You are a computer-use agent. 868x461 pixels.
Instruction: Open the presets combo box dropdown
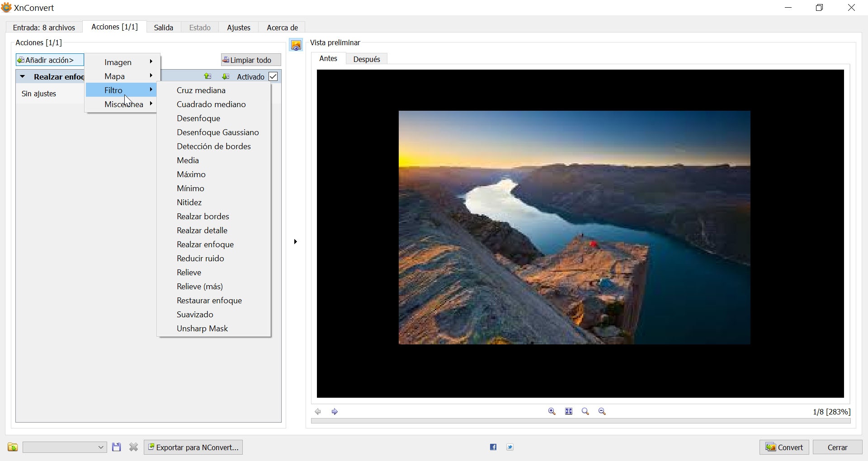point(101,447)
